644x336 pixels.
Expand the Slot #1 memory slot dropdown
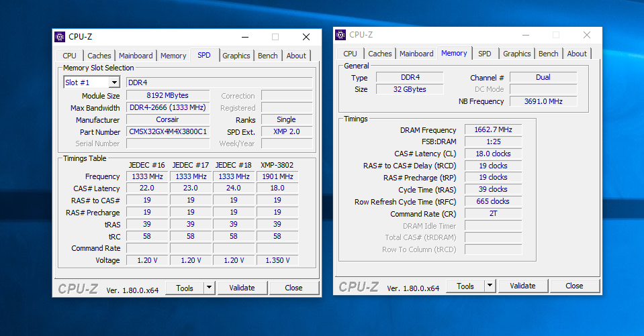coord(114,82)
